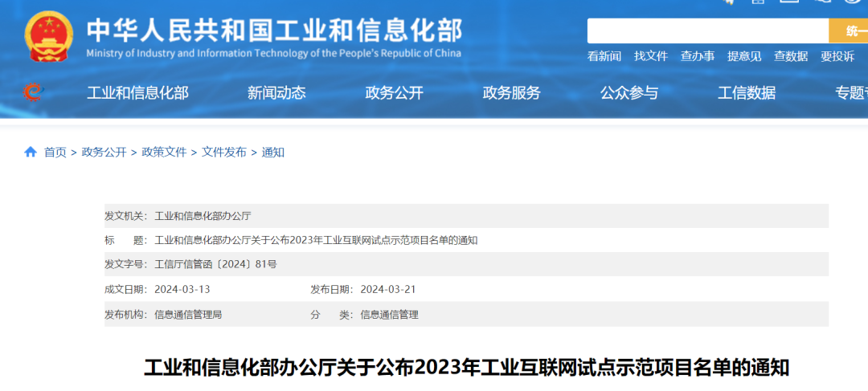The image size is (868, 391).
Task: Open the 政务服务 navigation menu
Action: [x=511, y=93]
